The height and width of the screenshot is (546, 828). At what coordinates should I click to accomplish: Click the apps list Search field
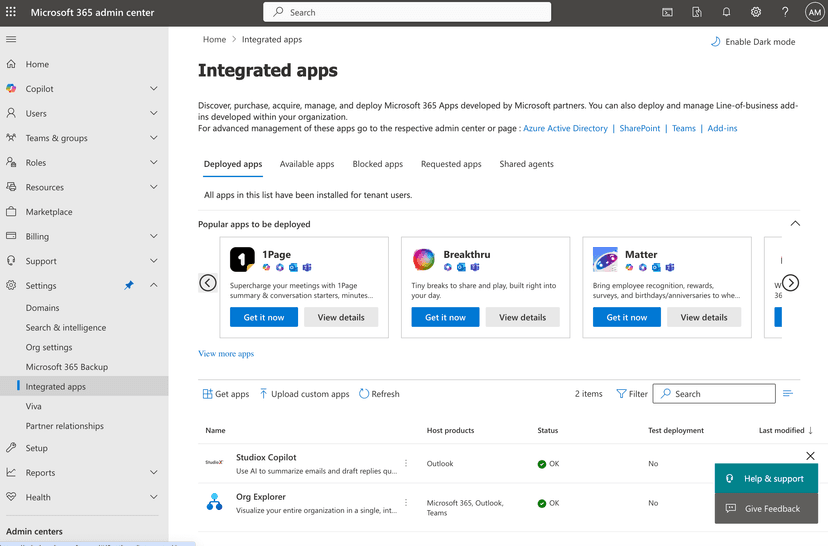pos(714,394)
